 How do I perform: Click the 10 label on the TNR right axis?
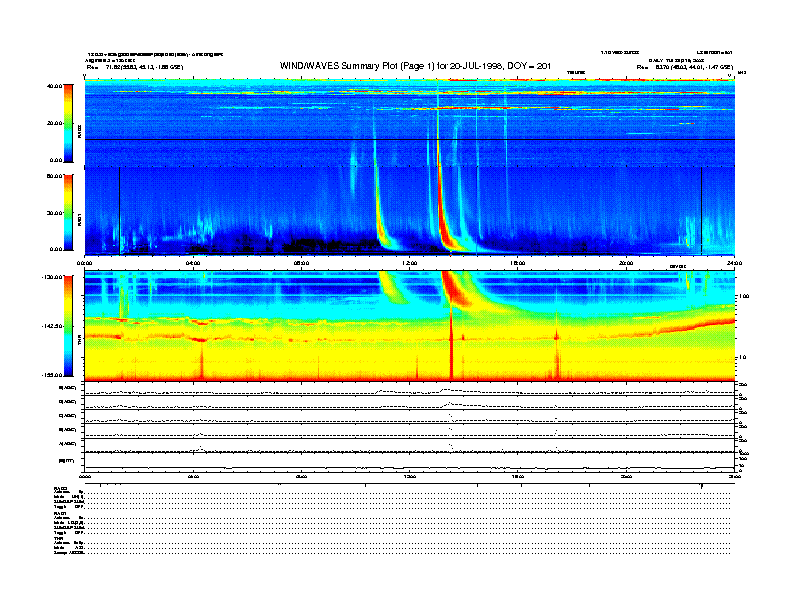pyautogui.click(x=742, y=358)
